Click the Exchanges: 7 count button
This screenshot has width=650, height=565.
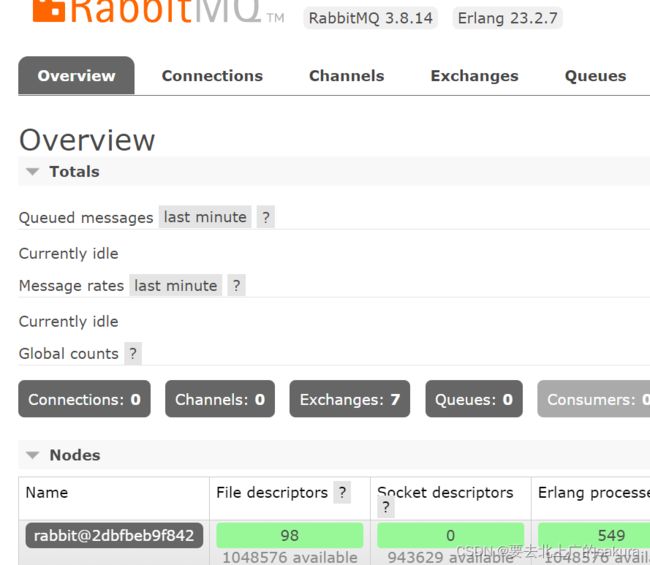[350, 399]
